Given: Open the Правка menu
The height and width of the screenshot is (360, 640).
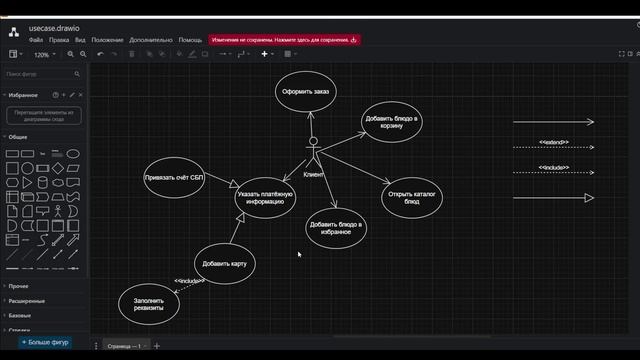Looking at the screenshot, I should coord(59,40).
